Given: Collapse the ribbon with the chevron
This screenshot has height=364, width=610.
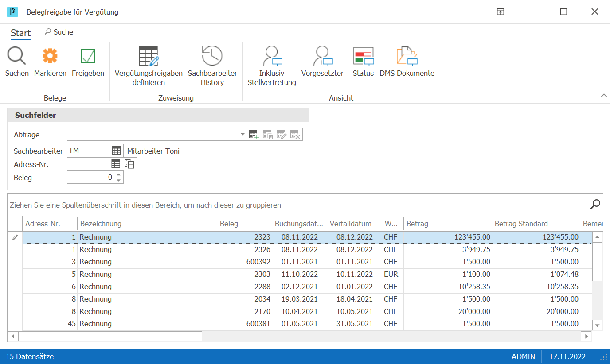Looking at the screenshot, I should [x=603, y=95].
